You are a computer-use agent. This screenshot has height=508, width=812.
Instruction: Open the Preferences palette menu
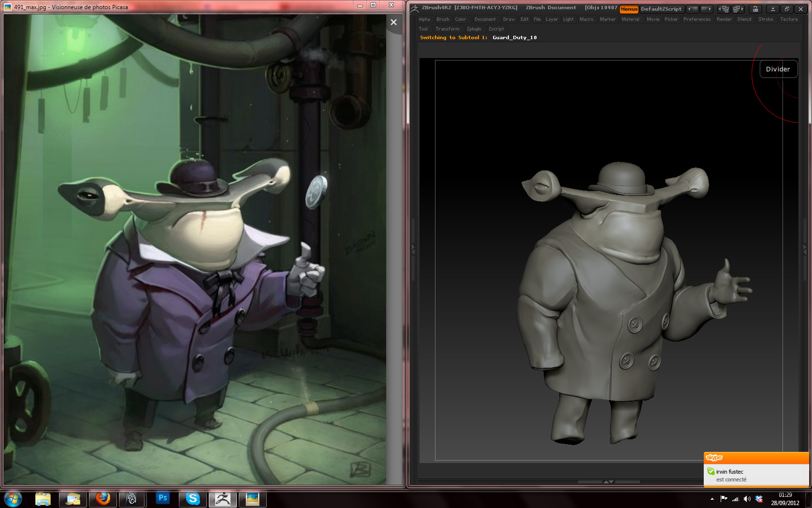(x=697, y=19)
